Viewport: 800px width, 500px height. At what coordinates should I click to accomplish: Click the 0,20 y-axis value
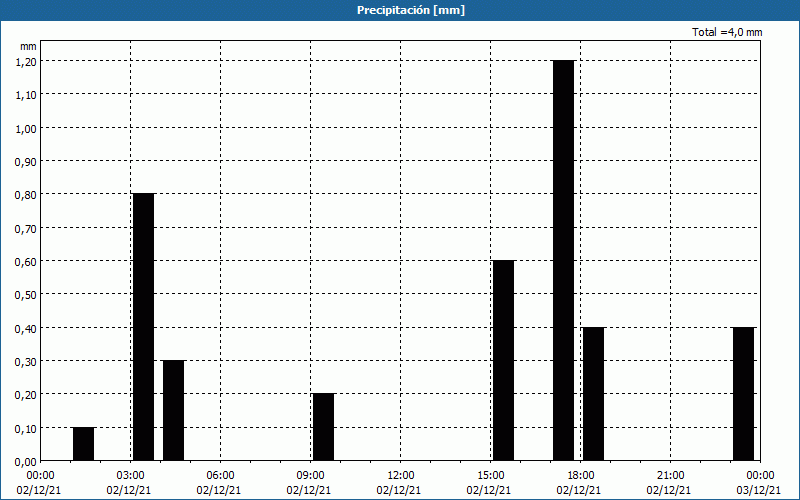pos(26,394)
